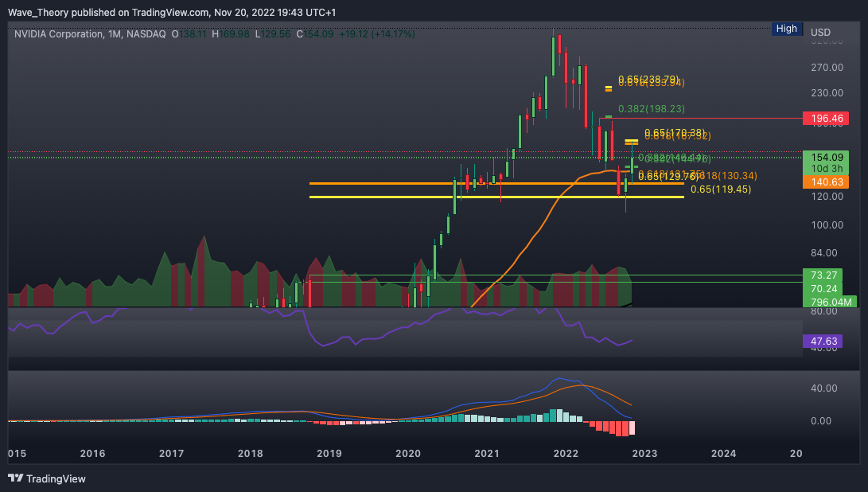Click the 2016 label on time axis
868x492 pixels.
pos(92,453)
